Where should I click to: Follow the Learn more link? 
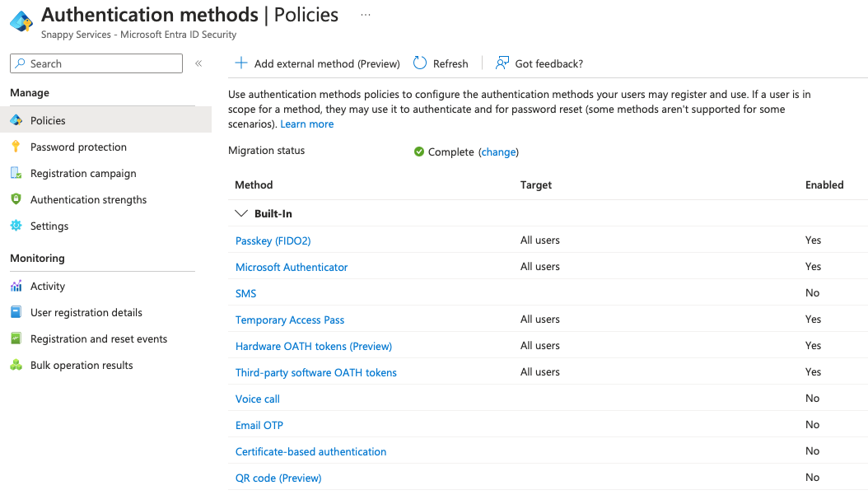tap(306, 124)
